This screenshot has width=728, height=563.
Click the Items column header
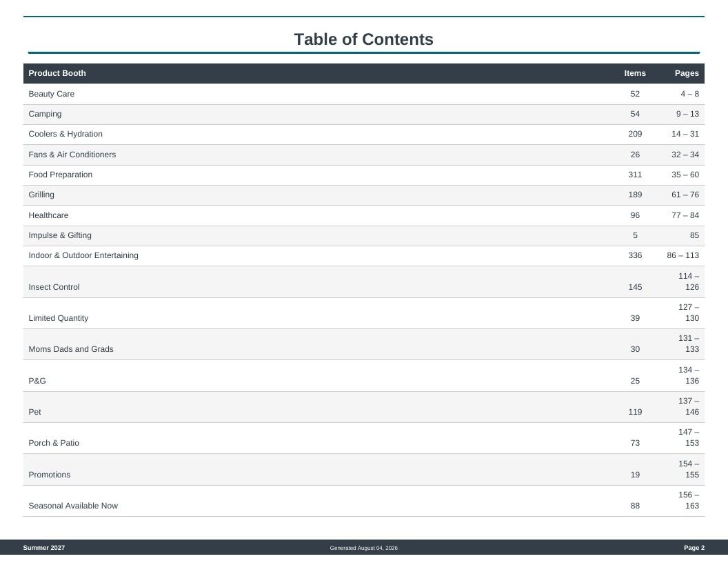635,73
